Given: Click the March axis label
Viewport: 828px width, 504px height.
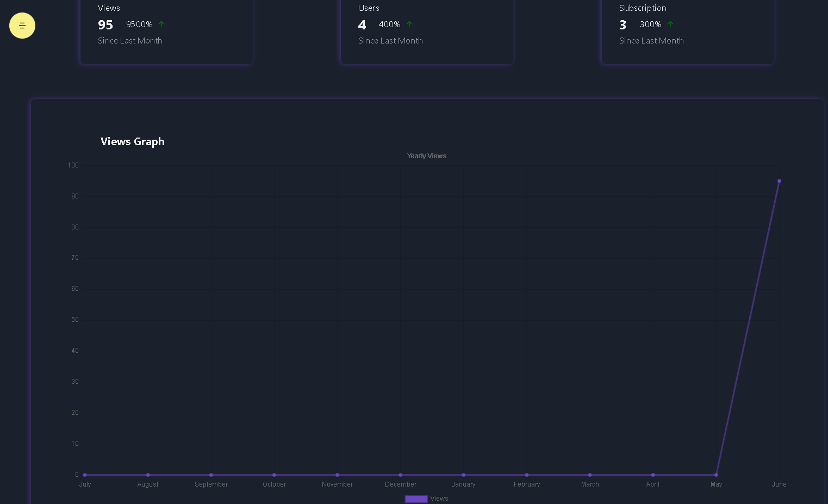Looking at the screenshot, I should [590, 484].
